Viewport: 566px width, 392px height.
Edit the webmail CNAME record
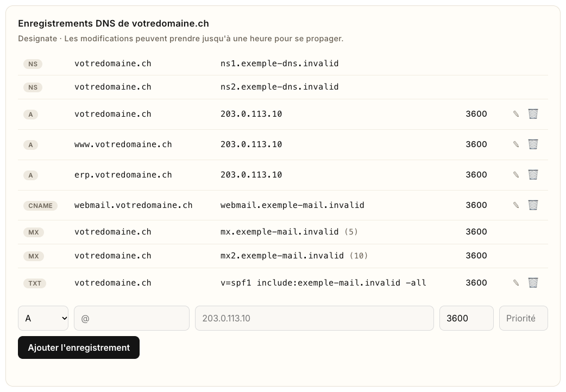(x=516, y=205)
